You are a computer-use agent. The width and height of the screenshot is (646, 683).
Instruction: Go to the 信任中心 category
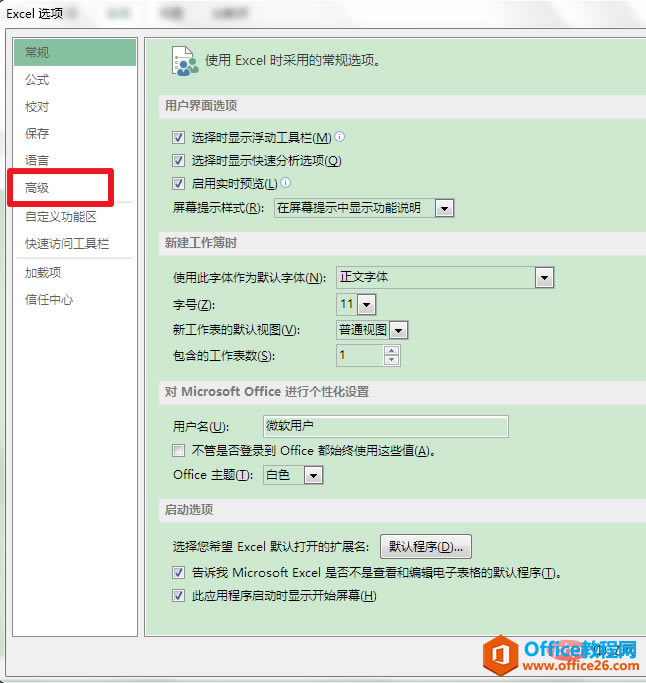tap(75, 300)
